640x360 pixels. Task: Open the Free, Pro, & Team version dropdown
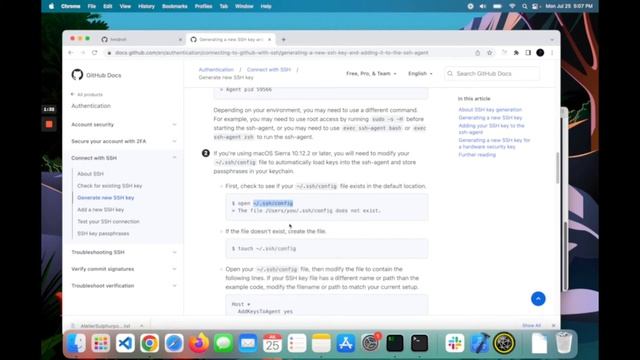[371, 73]
